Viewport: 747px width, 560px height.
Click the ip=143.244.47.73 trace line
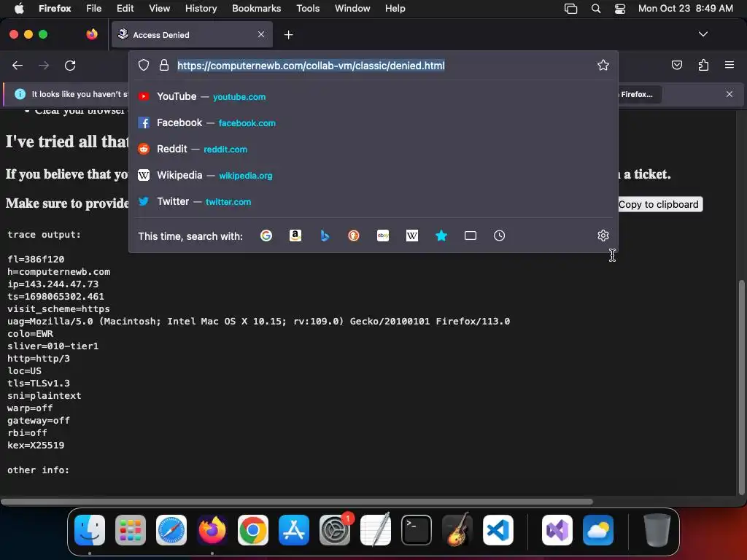tap(53, 284)
